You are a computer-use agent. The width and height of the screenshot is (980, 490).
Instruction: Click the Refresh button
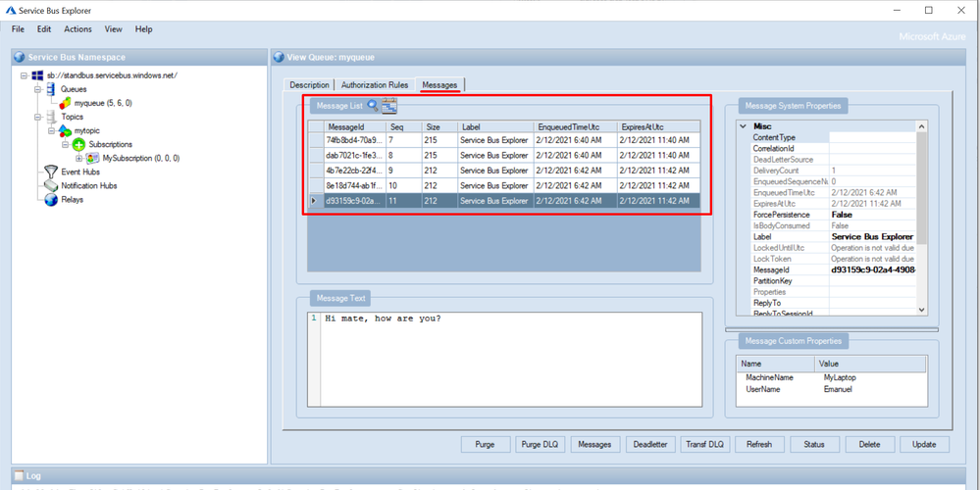point(760,445)
